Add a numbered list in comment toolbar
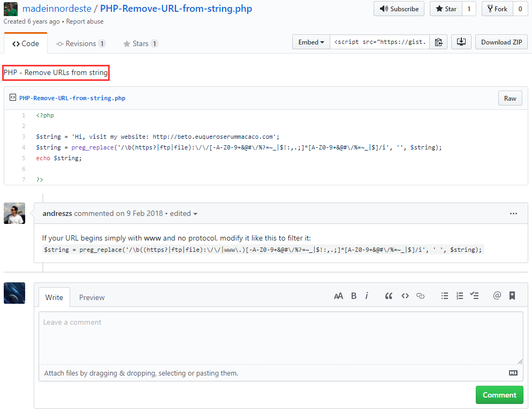This screenshot has width=532, height=412. pyautogui.click(x=459, y=296)
